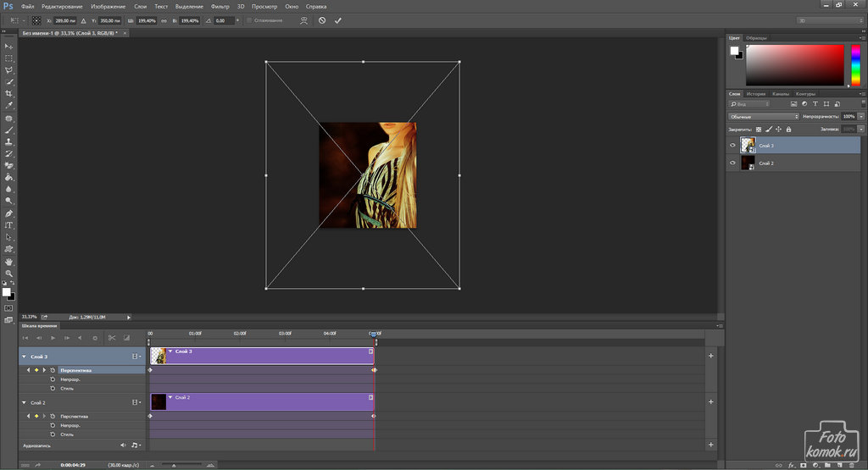Switch to the Каналы tab
The height and width of the screenshot is (470, 868).
(x=781, y=94)
